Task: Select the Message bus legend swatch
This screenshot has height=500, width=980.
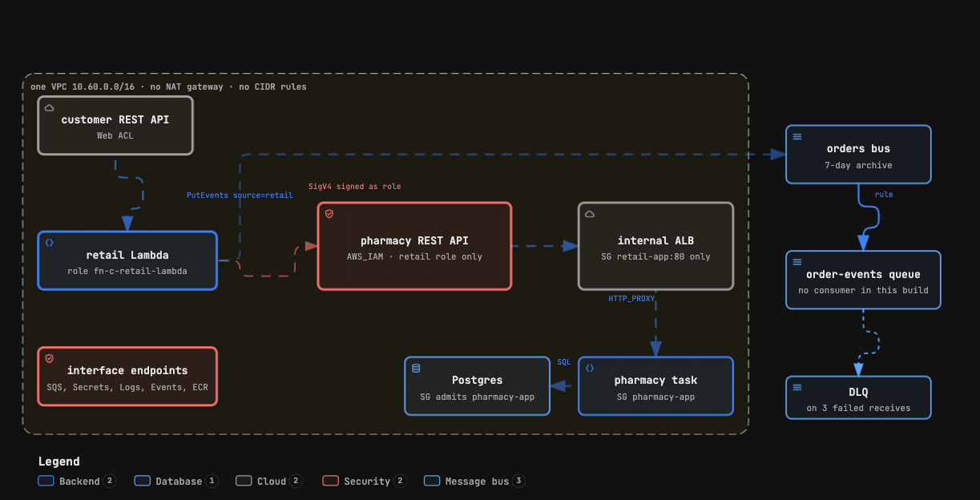Action: 432,481
